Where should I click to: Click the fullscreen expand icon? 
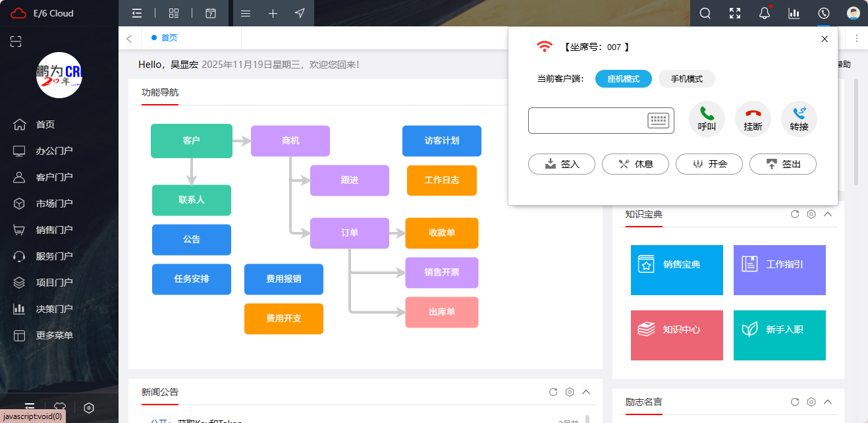[734, 13]
